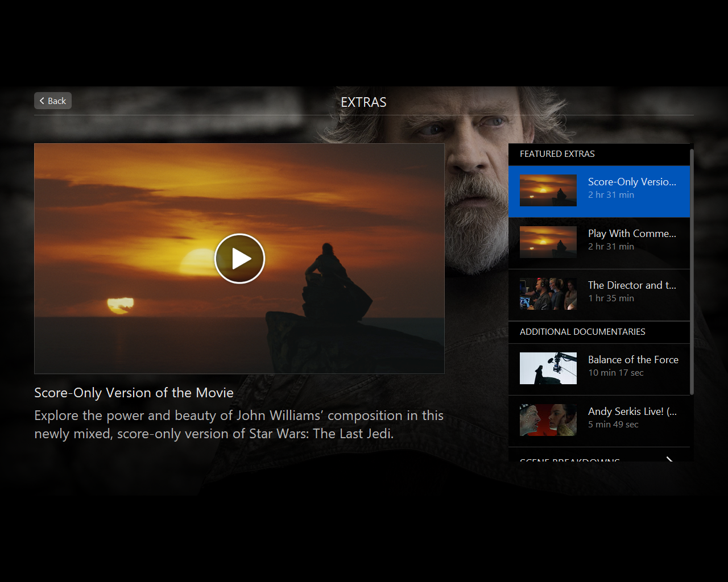Click the John Williams description text
The width and height of the screenshot is (728, 582).
239,425
